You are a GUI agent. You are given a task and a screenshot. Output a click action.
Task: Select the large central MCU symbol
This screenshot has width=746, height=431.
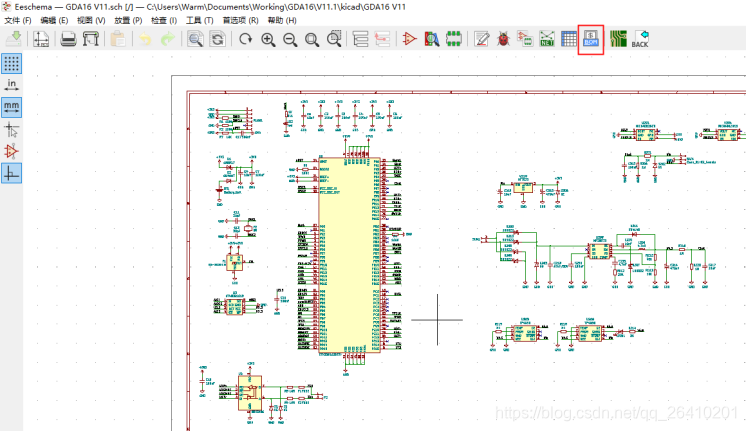pos(350,255)
